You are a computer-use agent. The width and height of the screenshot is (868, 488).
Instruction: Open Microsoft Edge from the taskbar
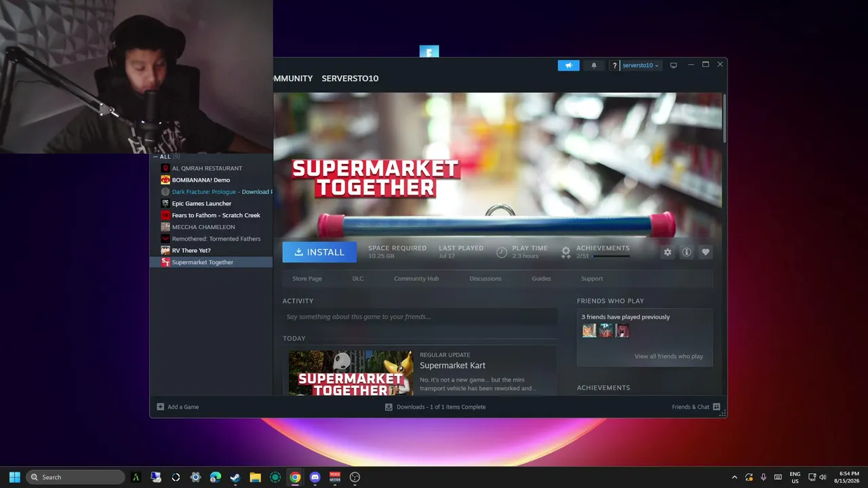pyautogui.click(x=216, y=477)
